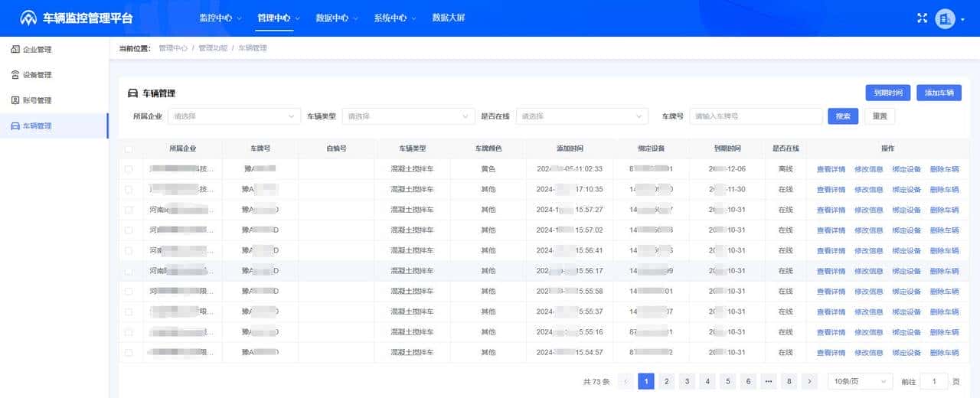
Task: Click the 到期时间 column header in table
Action: [726, 148]
